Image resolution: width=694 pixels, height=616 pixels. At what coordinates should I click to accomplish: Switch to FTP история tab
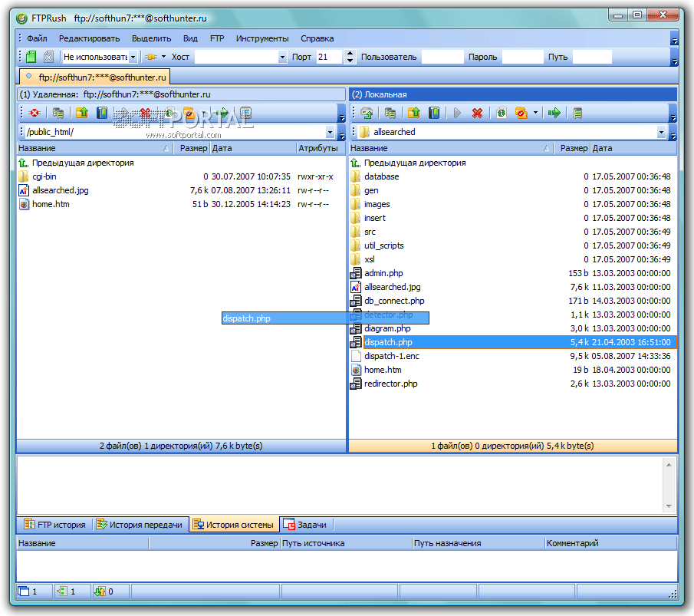[55, 525]
